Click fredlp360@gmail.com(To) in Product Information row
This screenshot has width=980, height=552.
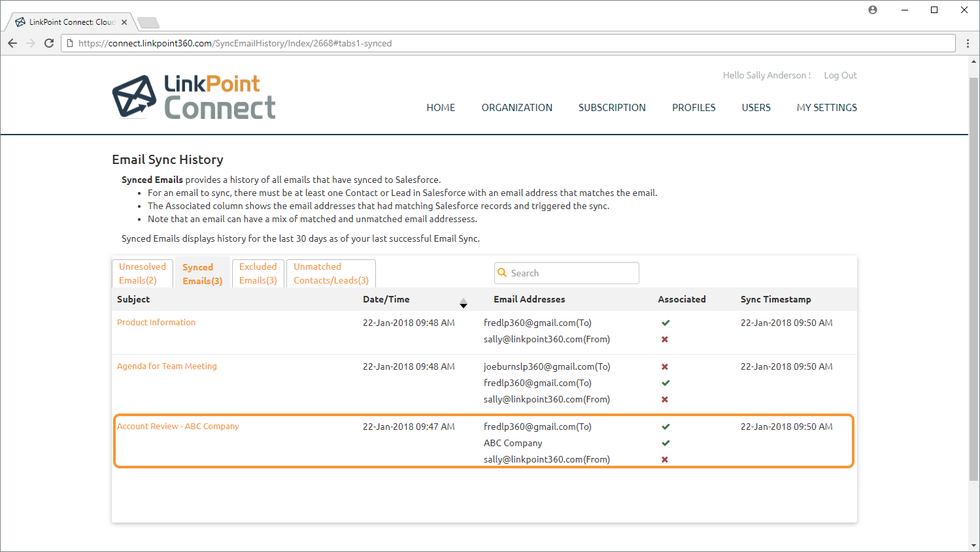point(537,323)
